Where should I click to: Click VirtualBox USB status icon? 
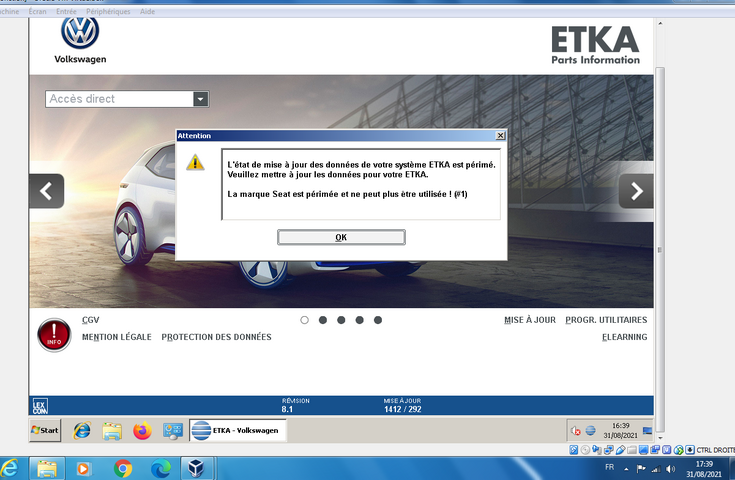(621, 450)
